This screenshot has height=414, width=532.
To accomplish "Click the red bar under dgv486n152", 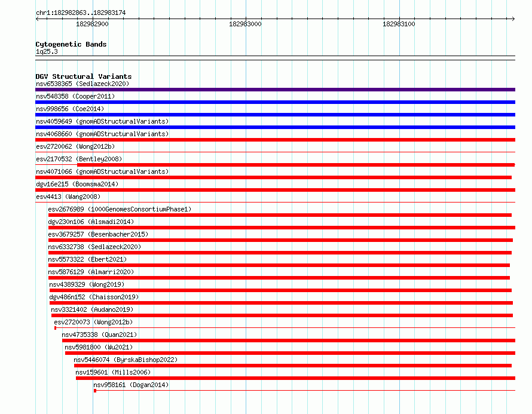I will [282, 303].
